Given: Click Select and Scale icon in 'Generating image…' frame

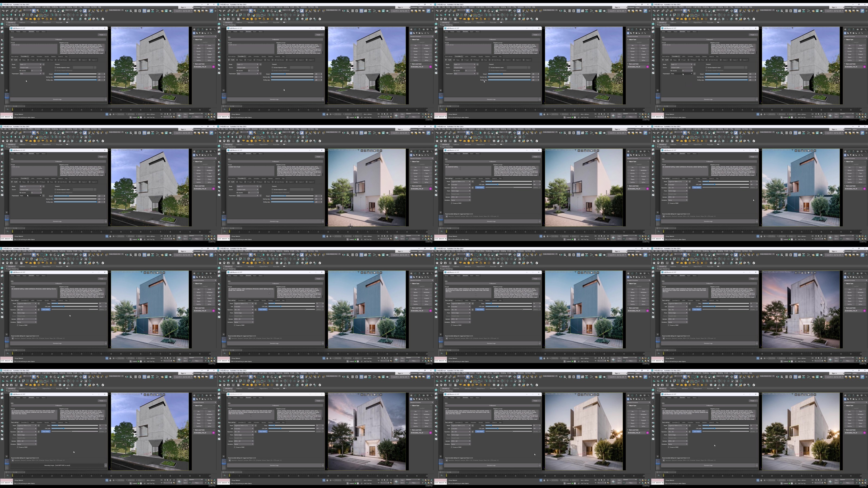Looking at the screenshot, I should 59,377.
